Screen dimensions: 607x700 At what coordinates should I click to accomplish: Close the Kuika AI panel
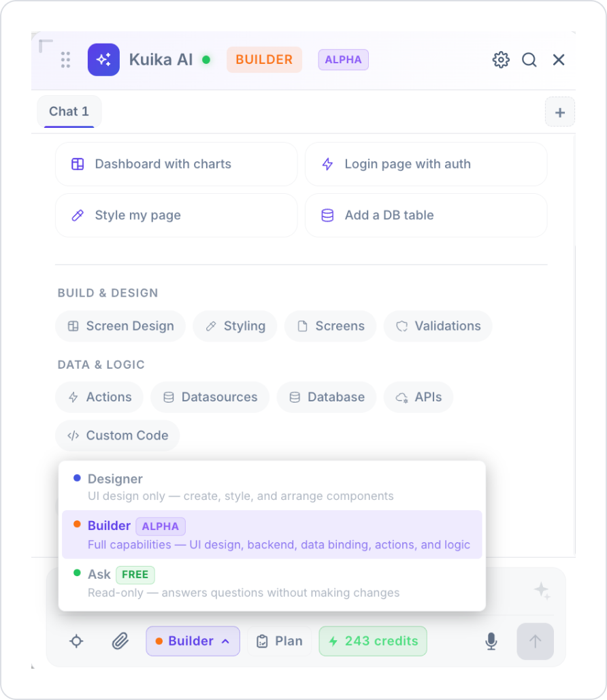558,60
